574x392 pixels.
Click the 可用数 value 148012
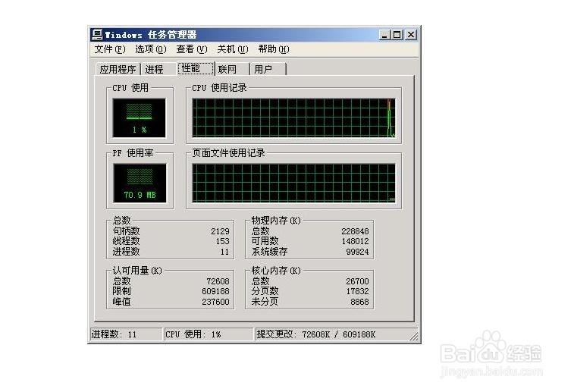tap(355, 241)
